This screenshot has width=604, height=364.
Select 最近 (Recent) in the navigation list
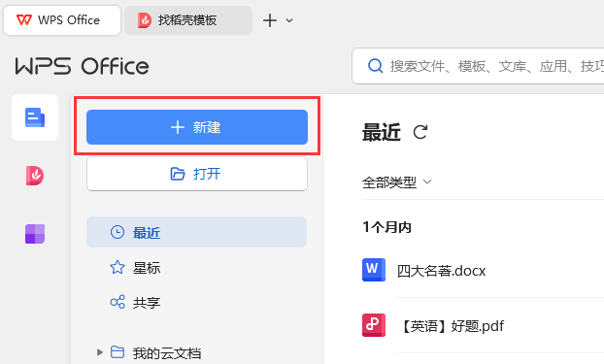[196, 232]
